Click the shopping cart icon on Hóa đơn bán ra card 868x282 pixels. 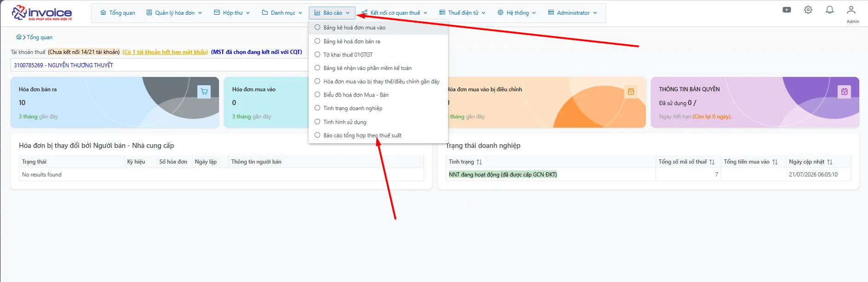204,92
